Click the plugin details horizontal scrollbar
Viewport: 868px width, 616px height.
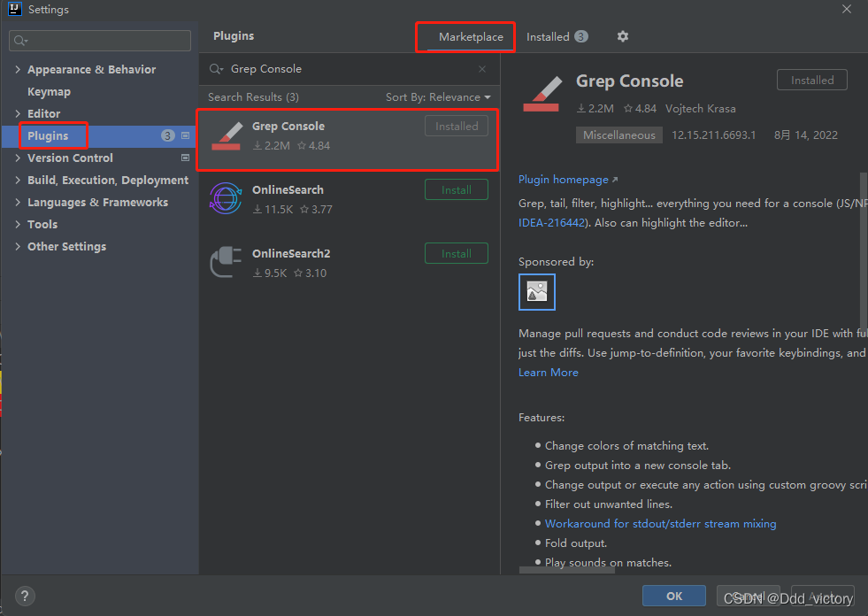[x=567, y=569]
